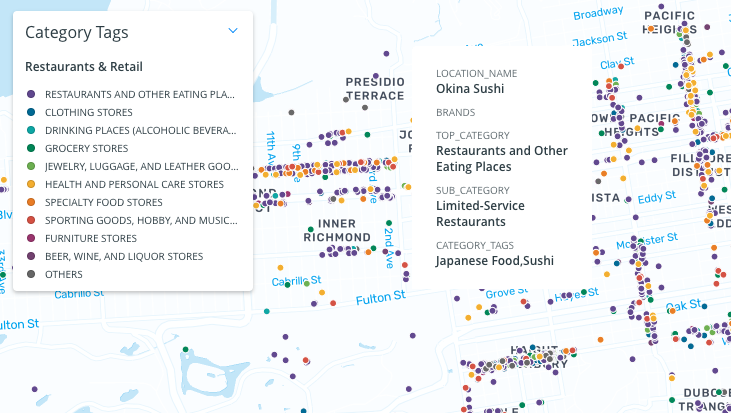Image resolution: width=731 pixels, height=413 pixels.
Task: Click the orange Specialty Food Stores dot
Action: (32, 202)
